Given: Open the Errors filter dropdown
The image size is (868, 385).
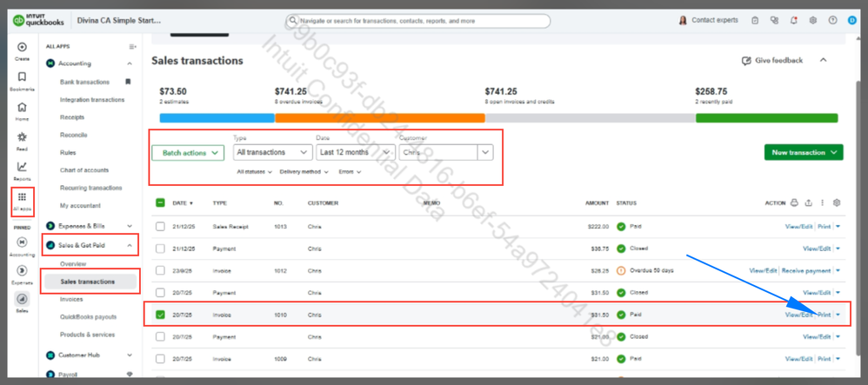Looking at the screenshot, I should click(350, 172).
